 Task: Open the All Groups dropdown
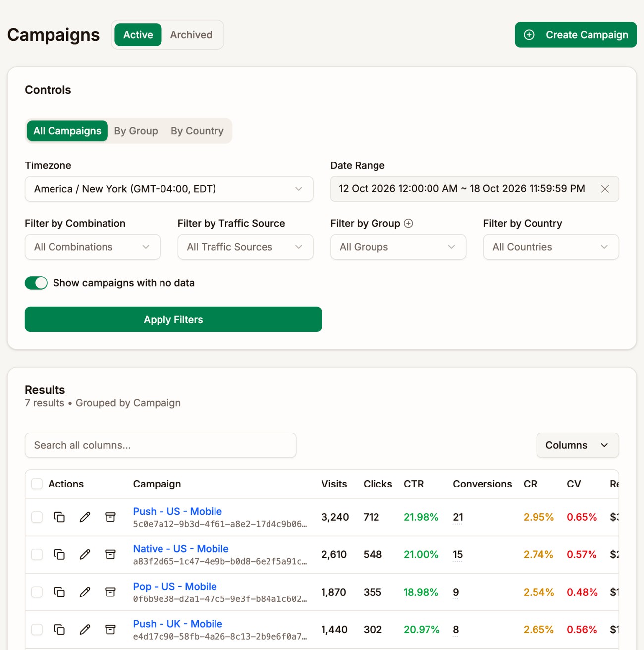click(x=398, y=247)
